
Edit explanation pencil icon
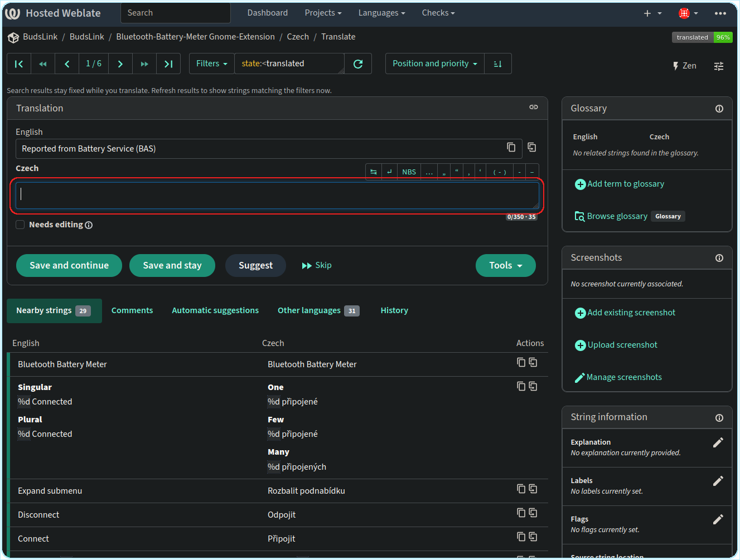coord(718,442)
